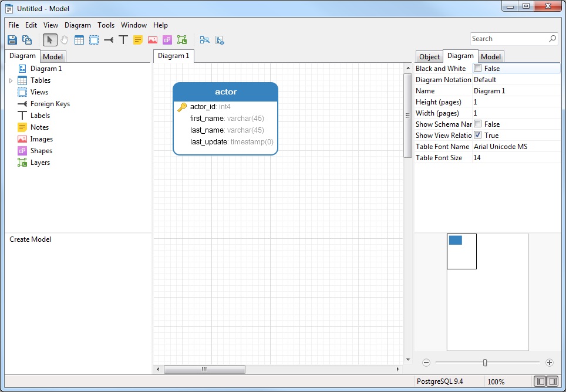Open the File menu
Viewport: 566px width, 392px height.
[14, 25]
